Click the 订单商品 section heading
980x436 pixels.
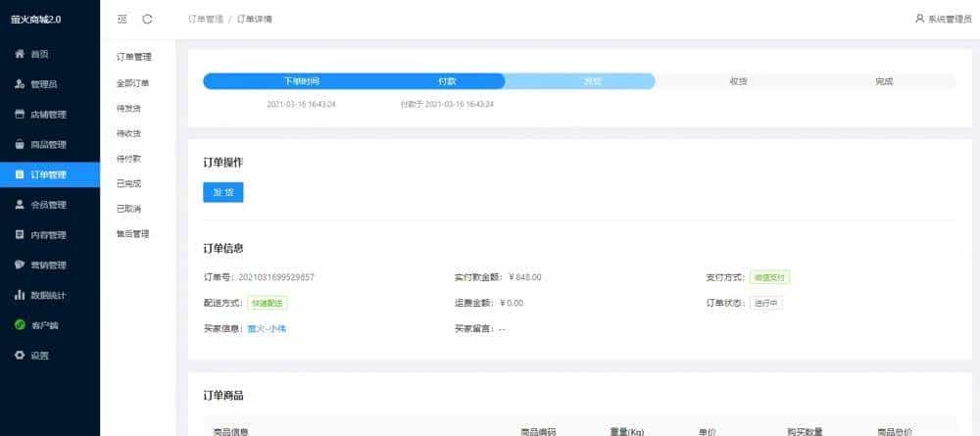click(223, 396)
